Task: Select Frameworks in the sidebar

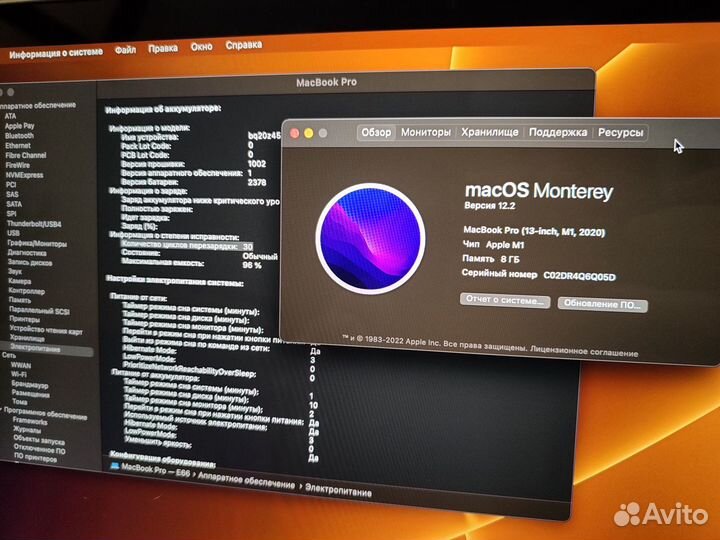Action: pyautogui.click(x=30, y=421)
